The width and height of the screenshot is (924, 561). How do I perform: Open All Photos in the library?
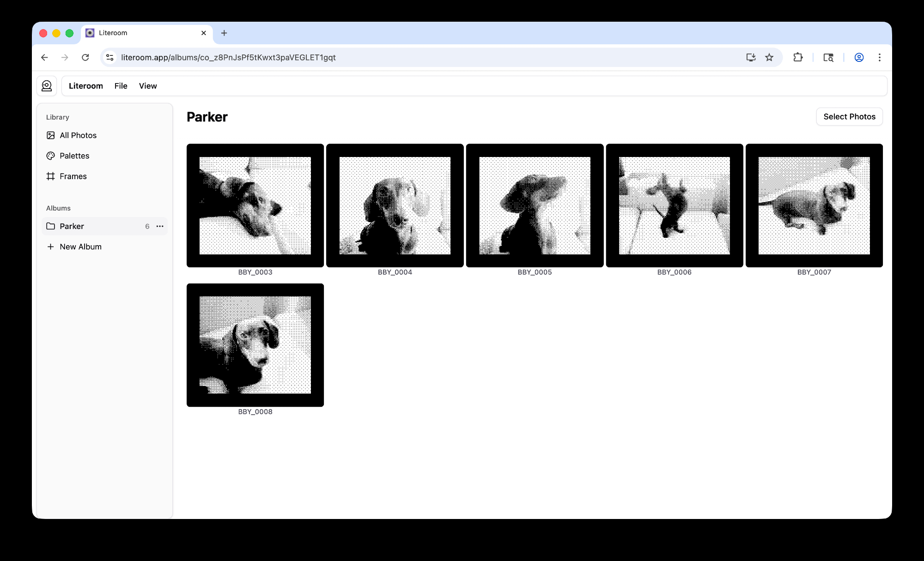point(78,135)
